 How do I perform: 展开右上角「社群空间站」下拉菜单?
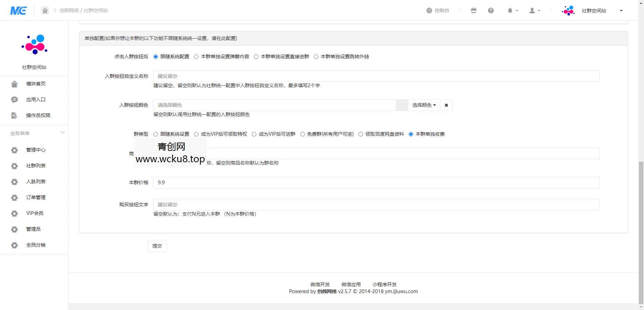point(621,10)
